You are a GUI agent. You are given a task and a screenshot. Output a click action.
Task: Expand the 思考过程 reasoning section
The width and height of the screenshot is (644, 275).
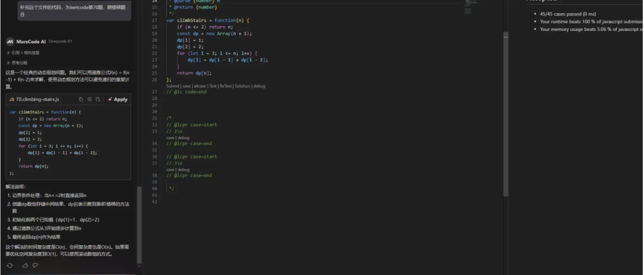pyautogui.click(x=18, y=62)
